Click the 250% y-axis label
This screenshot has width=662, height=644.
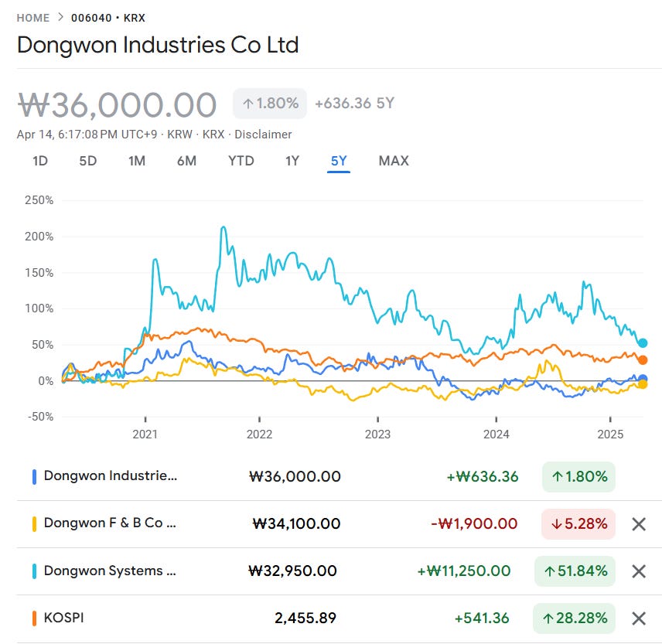[39, 200]
